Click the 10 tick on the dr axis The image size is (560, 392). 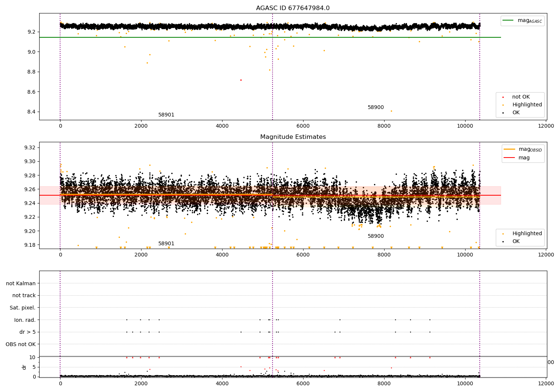[x=32, y=358]
